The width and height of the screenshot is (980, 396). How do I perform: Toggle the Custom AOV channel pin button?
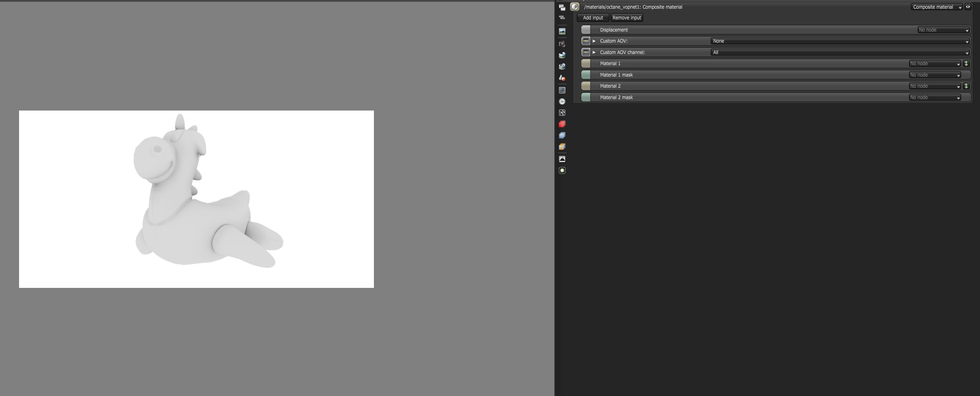point(586,52)
